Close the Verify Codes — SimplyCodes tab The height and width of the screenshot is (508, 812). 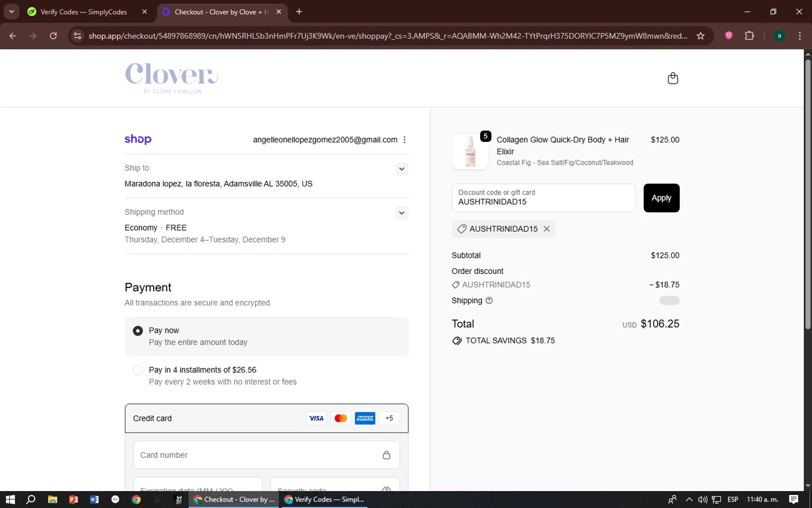(x=145, y=12)
